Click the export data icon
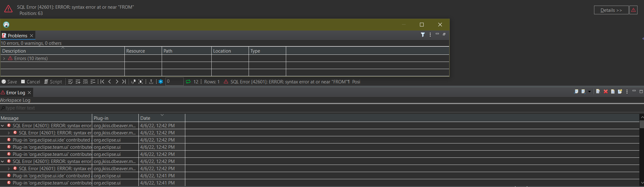The height and width of the screenshot is (187, 644). click(151, 82)
